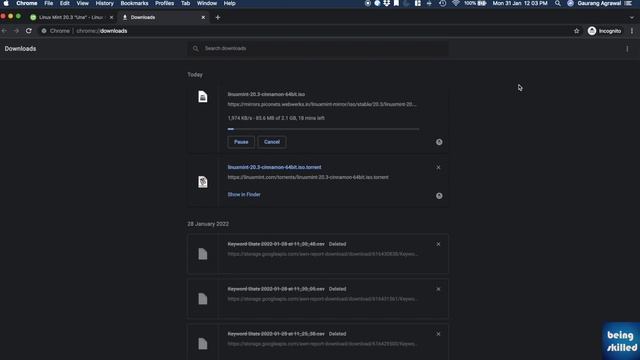Click the ISO download source URL

322,104
